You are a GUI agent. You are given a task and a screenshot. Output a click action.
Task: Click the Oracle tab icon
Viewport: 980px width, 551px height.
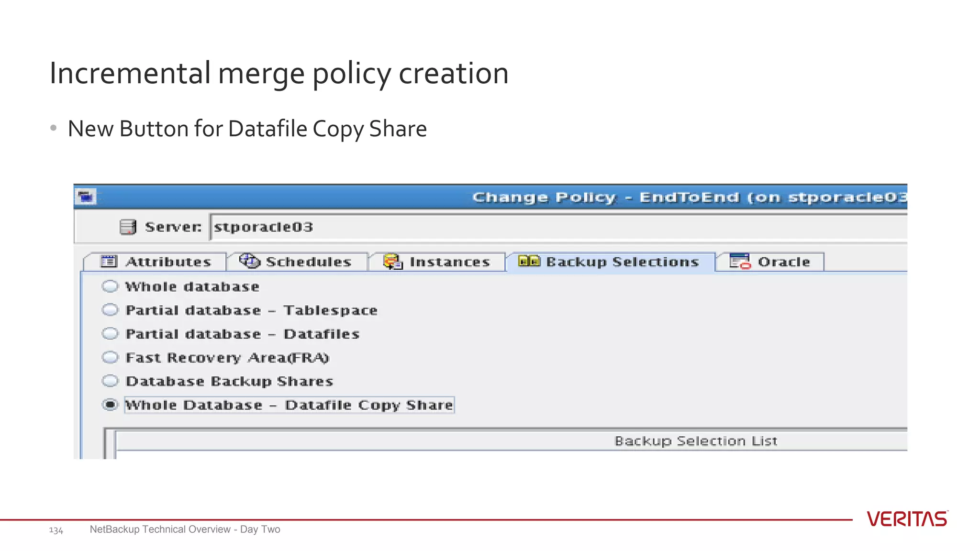pos(740,261)
